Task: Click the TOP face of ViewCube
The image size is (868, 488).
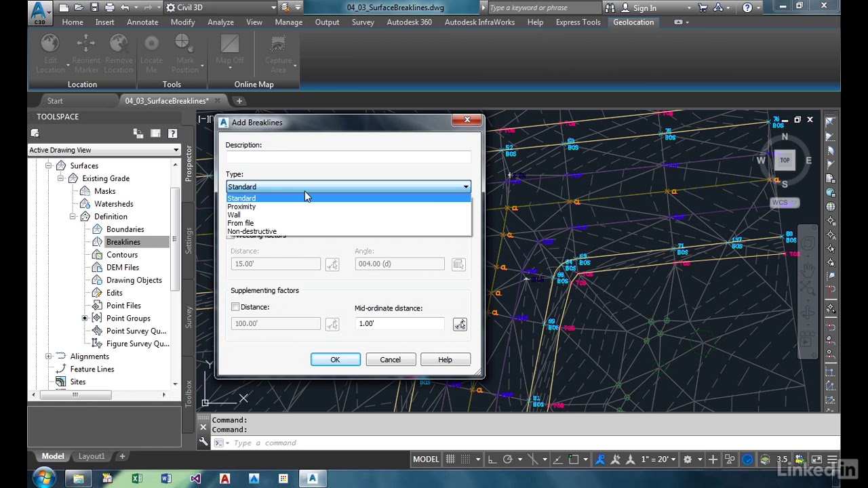Action: (785, 161)
